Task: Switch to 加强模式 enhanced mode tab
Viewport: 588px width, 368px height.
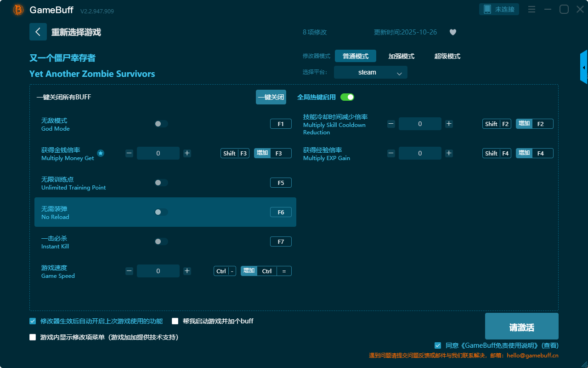Action: [401, 56]
